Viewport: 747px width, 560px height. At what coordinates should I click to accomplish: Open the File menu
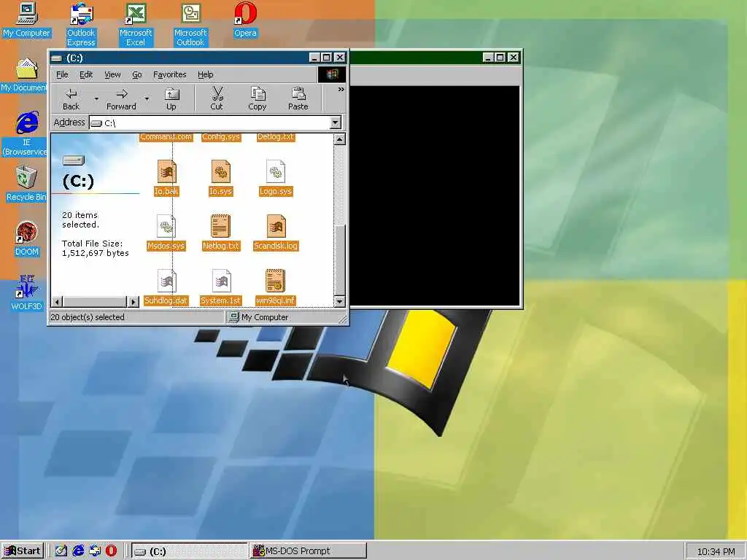(62, 75)
